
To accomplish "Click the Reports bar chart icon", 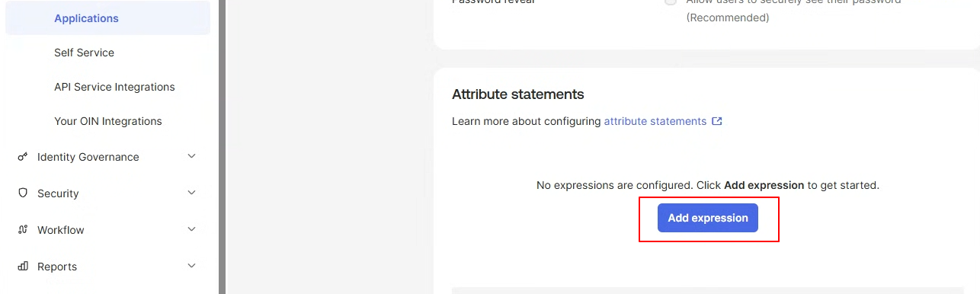I will 22,267.
